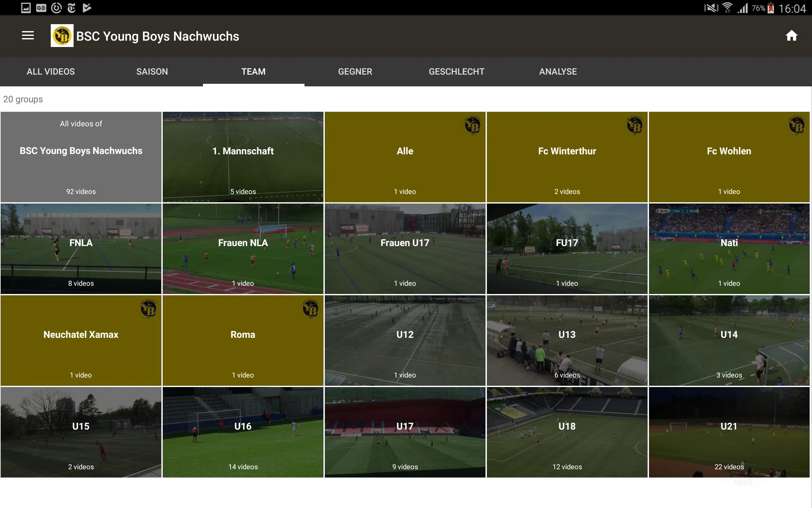Check the Wi-Fi status icon
812x508 pixels.
[x=727, y=8]
